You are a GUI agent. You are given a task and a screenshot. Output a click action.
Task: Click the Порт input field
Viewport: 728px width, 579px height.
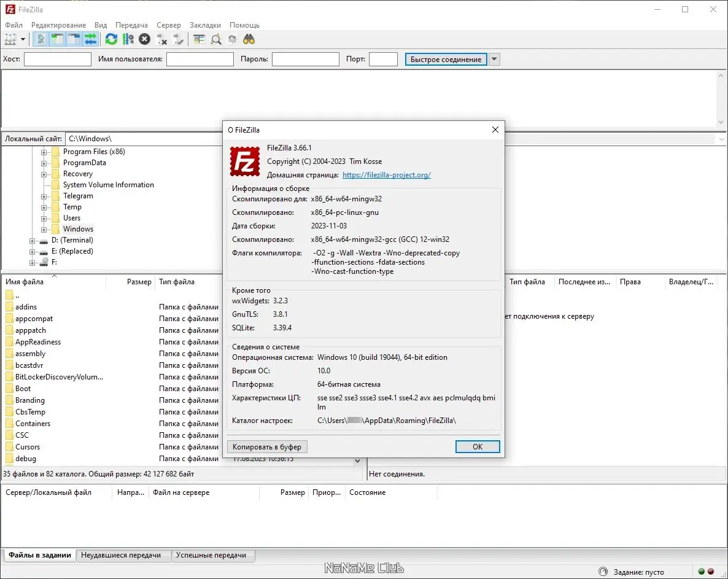coord(383,59)
